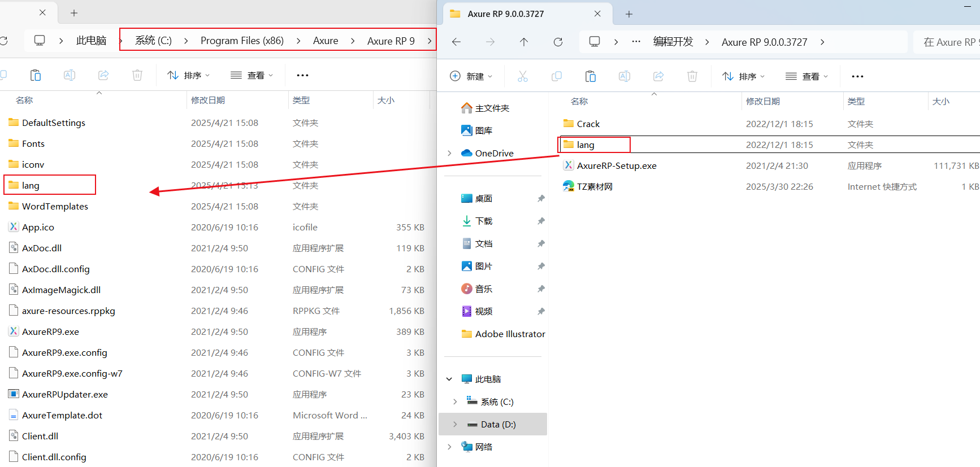Expand 网络 node in navigation pane
Viewport: 980px width, 467px height.
tap(449, 447)
